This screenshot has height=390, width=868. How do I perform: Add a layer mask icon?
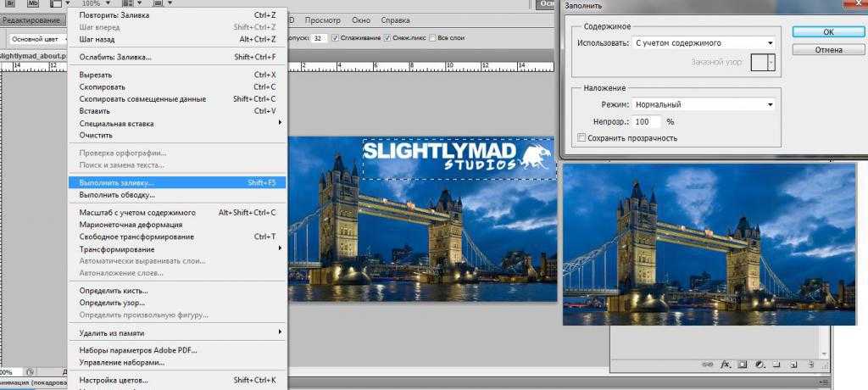(x=743, y=365)
